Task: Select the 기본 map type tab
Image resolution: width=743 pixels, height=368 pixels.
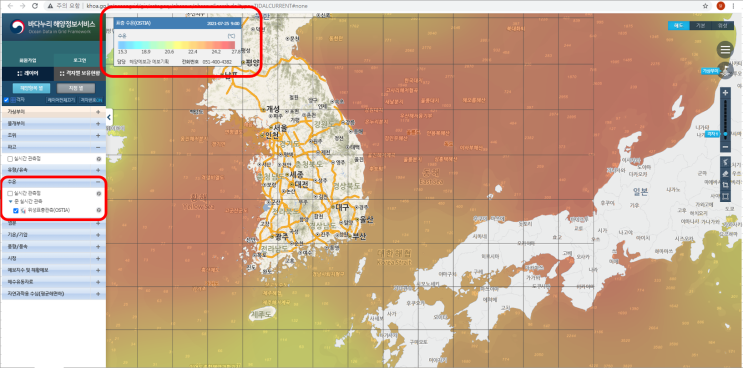Action: (x=700, y=26)
